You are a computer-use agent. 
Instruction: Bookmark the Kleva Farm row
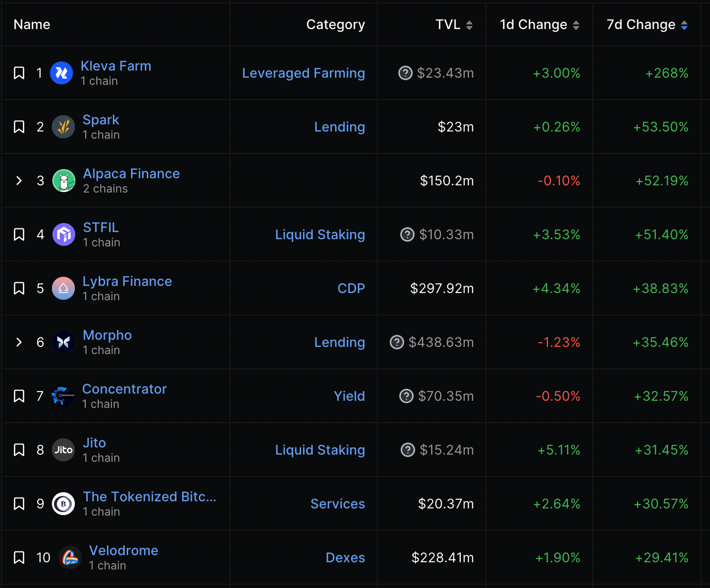point(19,73)
